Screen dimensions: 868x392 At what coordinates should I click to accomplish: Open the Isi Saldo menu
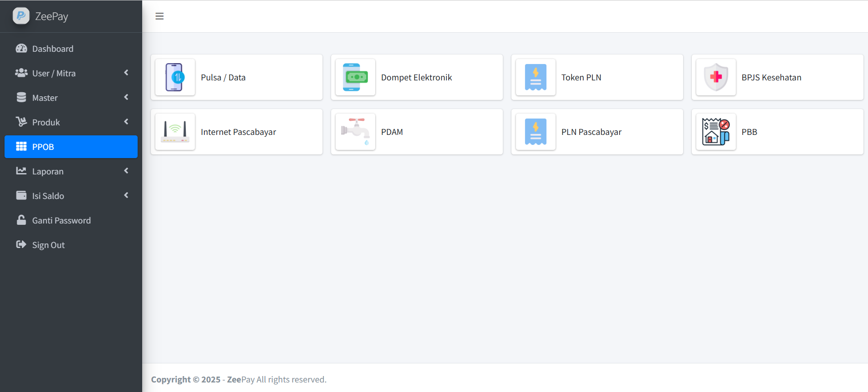(71, 196)
